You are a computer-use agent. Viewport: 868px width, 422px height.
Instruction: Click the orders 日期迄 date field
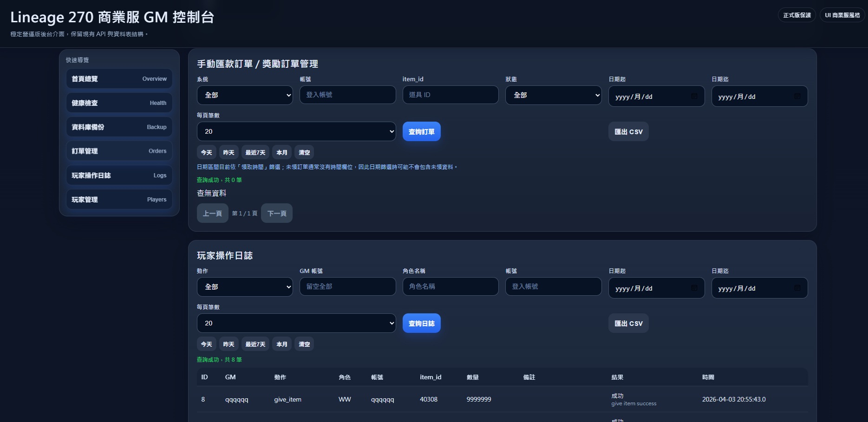[x=760, y=96]
